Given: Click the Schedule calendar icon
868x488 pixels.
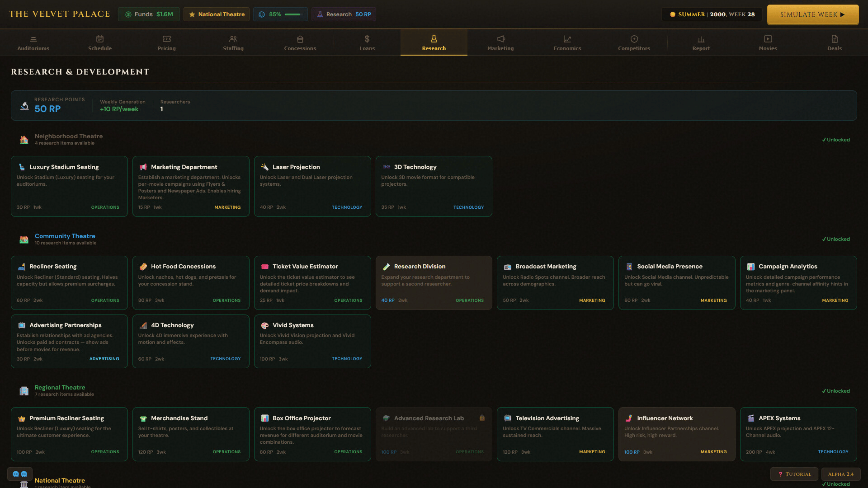Looking at the screenshot, I should coord(100,39).
